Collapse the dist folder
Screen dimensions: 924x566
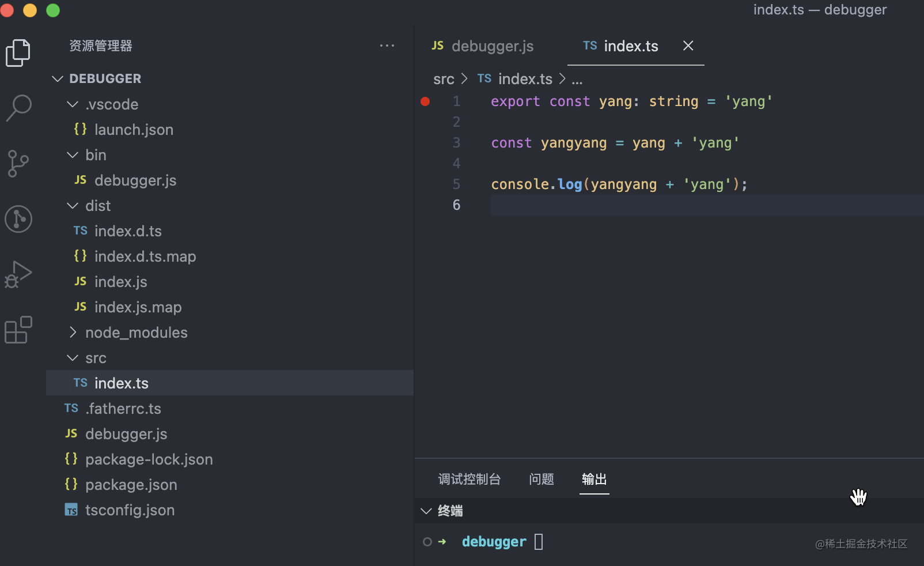(73, 206)
